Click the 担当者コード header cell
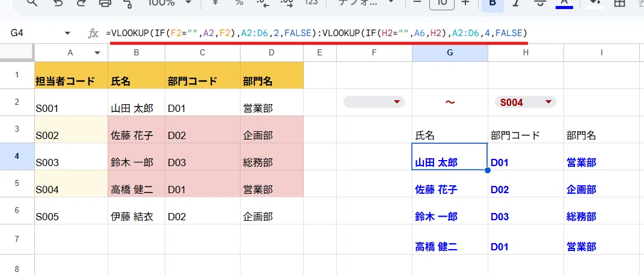 click(x=71, y=75)
